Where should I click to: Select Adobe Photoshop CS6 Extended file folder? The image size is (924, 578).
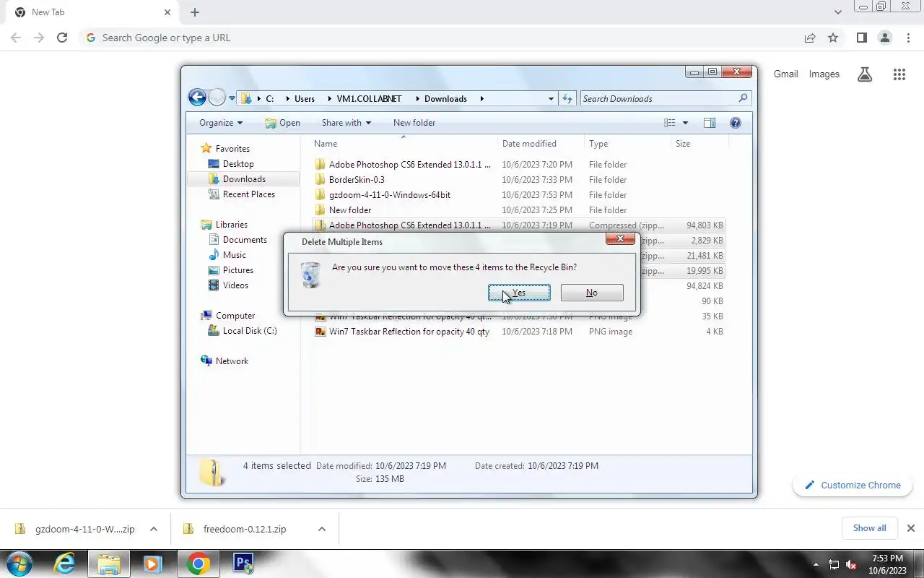click(409, 165)
